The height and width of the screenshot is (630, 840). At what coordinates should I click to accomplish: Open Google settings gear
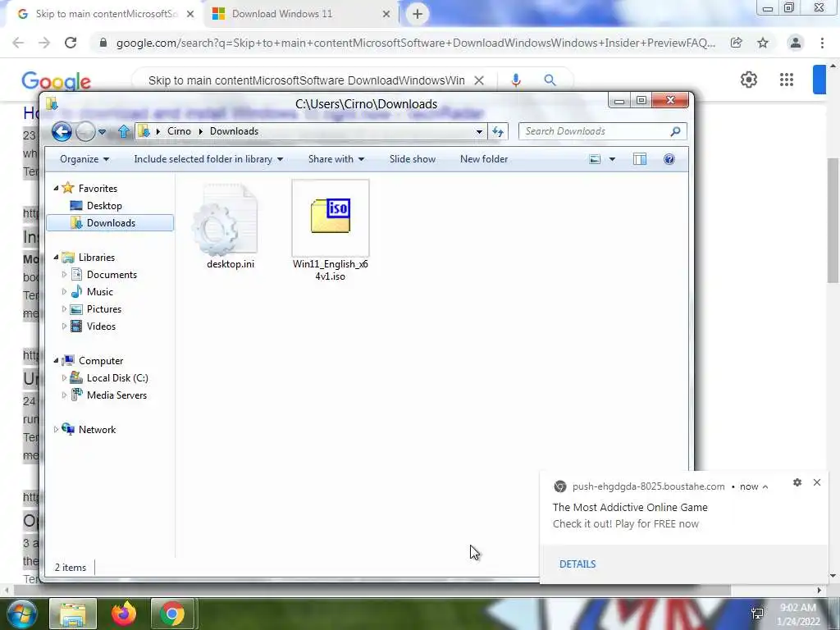point(749,80)
